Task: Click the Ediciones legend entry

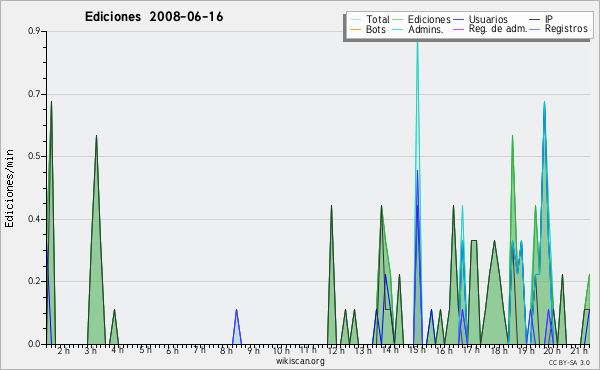Action: coord(422,20)
